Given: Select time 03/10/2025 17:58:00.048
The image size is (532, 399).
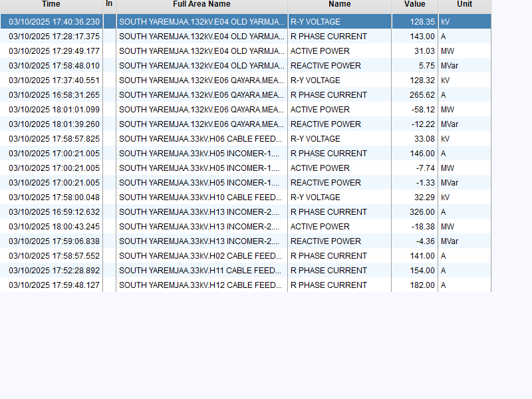Looking at the screenshot, I should (51, 197).
